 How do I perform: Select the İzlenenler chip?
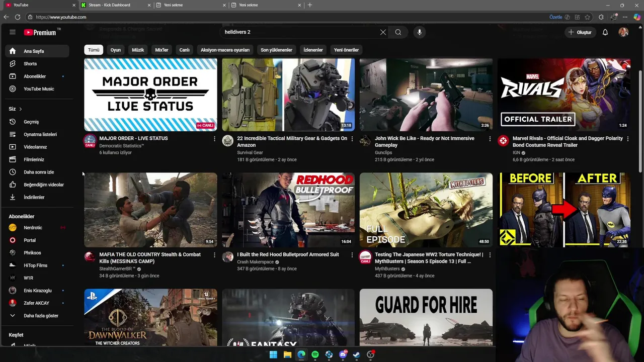(x=313, y=50)
